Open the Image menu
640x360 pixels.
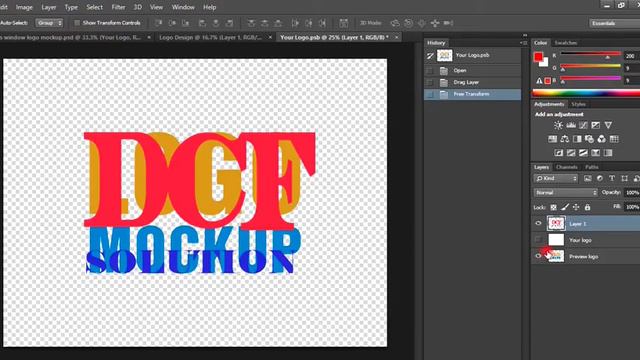pos(24,7)
